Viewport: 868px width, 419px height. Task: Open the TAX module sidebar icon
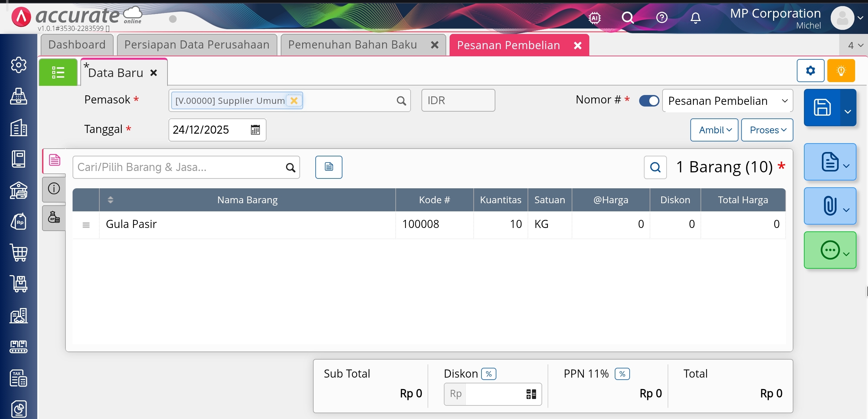[x=19, y=378]
